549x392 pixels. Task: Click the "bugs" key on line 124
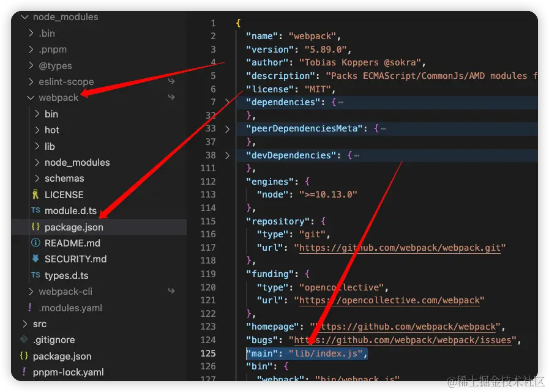262,340
